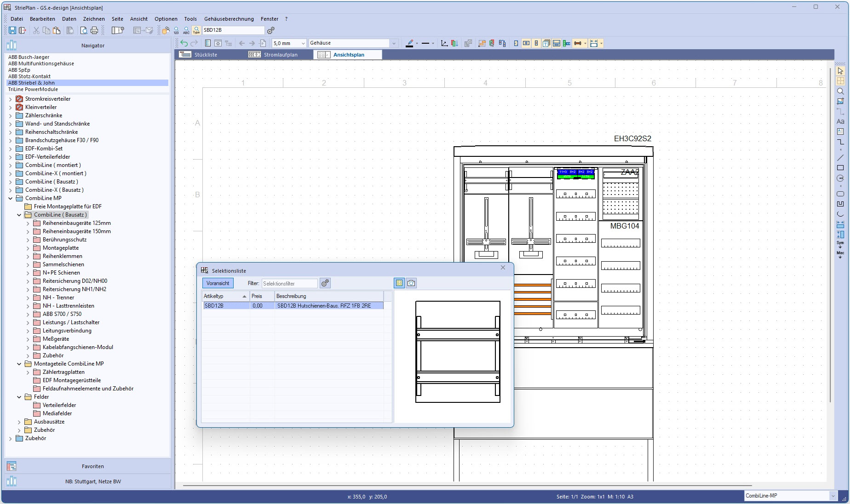Screen dimensions: 850x504
Task: Toggle the Voransicht preview button
Action: (218, 283)
